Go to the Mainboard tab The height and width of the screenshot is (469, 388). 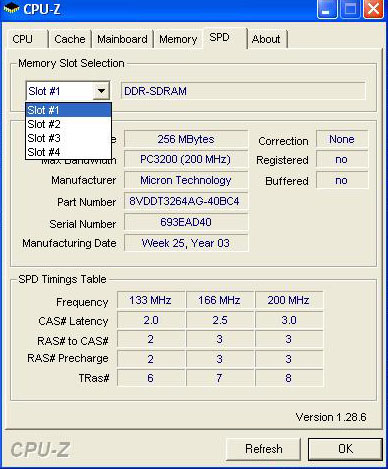(122, 39)
